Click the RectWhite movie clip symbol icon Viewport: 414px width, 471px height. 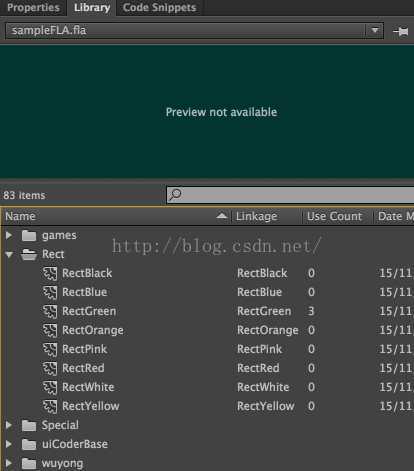tap(50, 387)
